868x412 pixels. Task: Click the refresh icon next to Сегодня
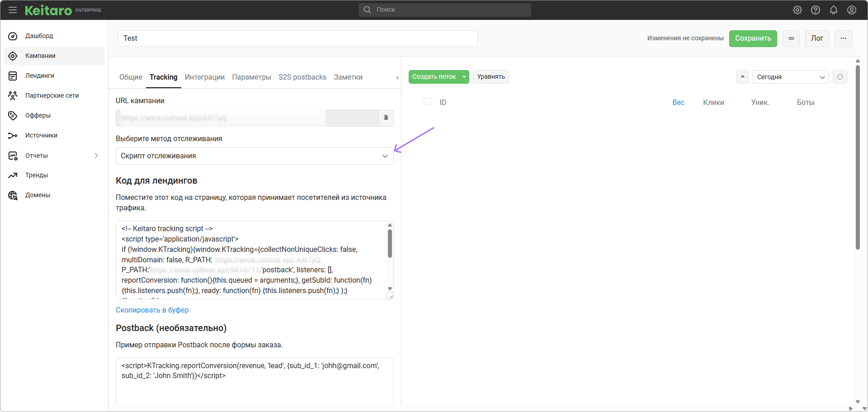840,77
